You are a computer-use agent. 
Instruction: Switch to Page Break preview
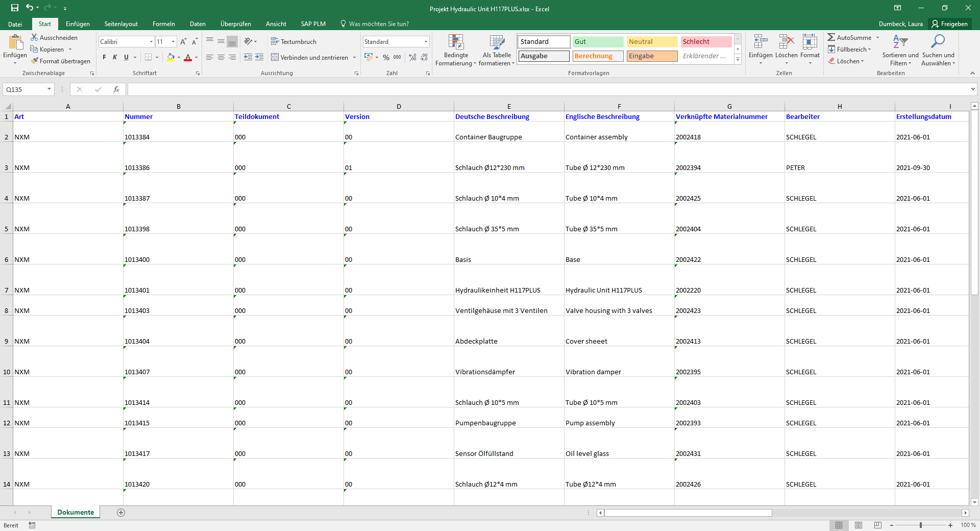[x=878, y=525]
